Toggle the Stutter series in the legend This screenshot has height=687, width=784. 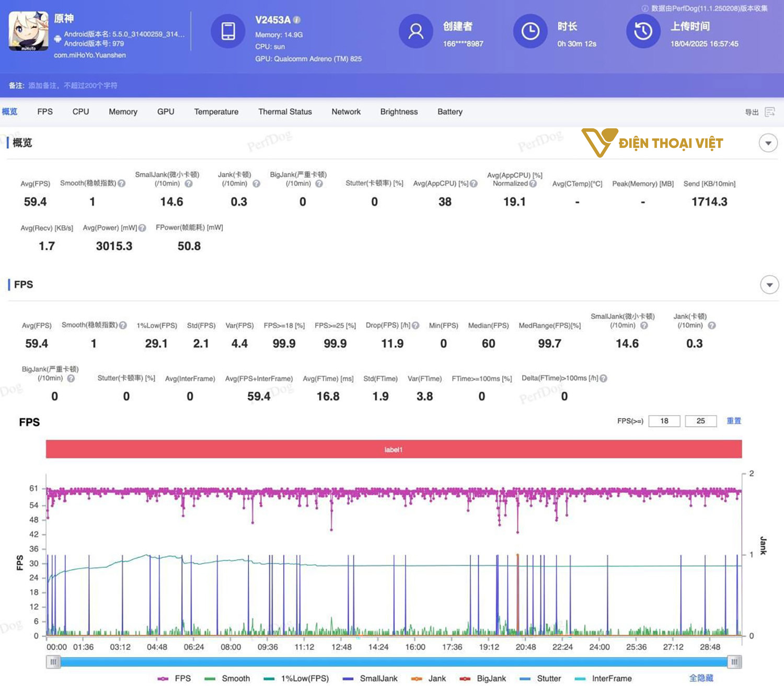tap(549, 678)
